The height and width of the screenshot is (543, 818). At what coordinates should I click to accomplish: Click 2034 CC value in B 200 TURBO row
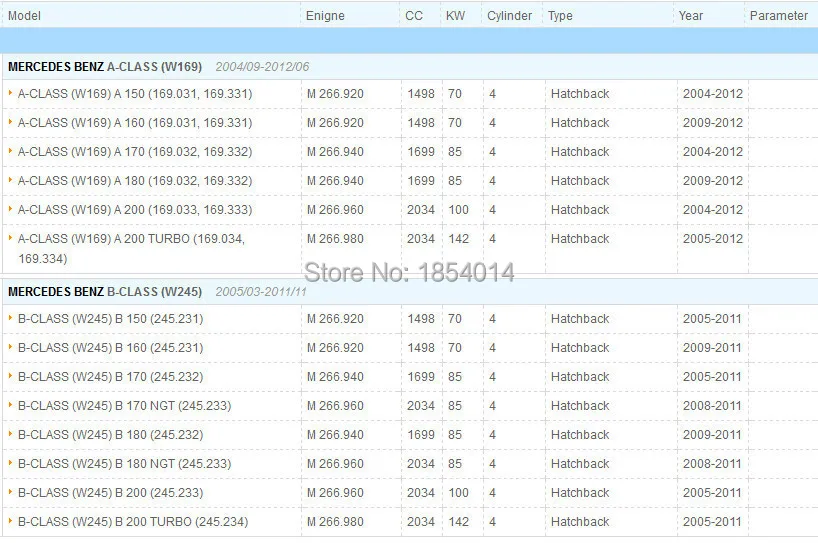[420, 521]
